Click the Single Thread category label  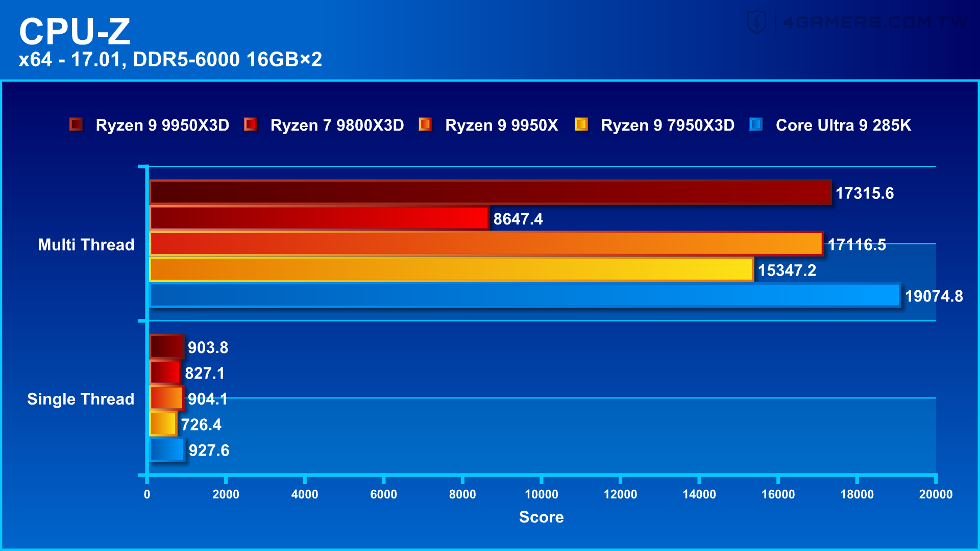81,399
